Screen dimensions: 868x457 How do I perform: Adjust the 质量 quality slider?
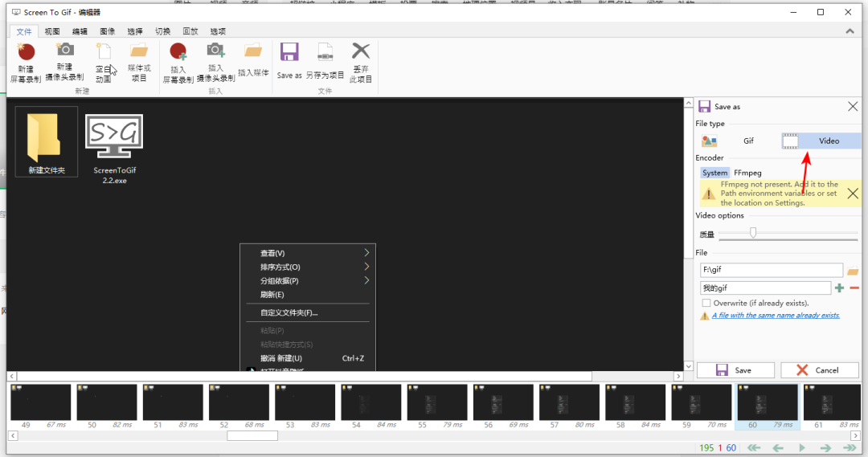click(753, 234)
